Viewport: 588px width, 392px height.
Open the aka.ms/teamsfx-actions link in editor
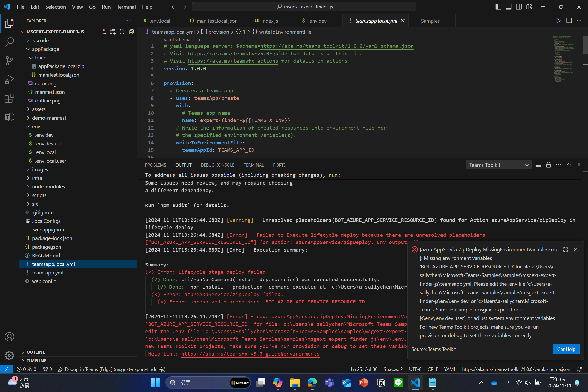(233, 61)
